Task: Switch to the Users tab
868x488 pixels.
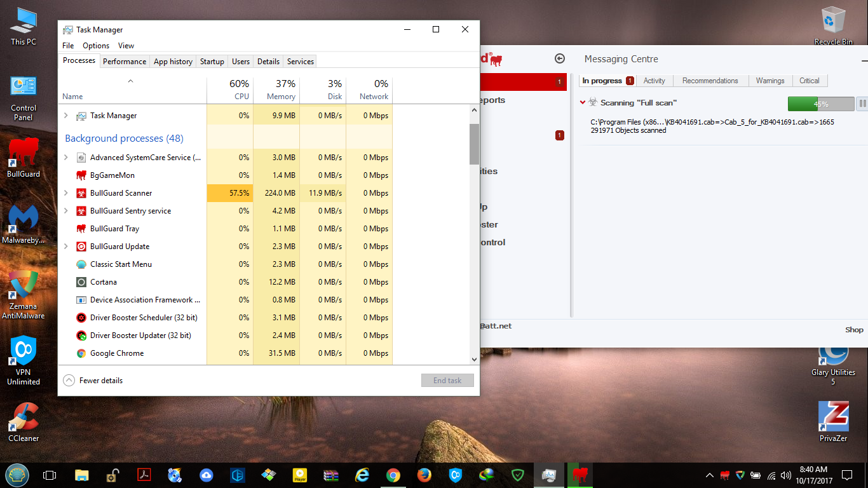Action: (241, 62)
